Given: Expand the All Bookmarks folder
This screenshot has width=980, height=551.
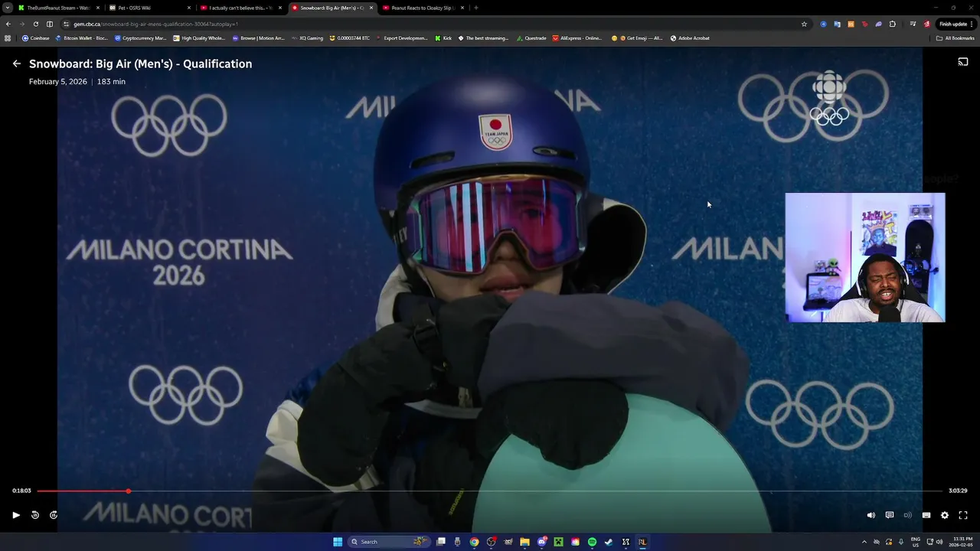Looking at the screenshot, I should [955, 37].
